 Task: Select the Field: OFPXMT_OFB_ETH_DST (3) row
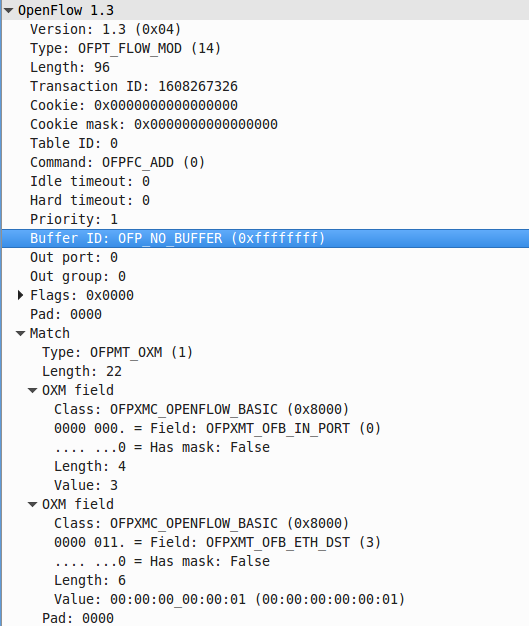[265, 543]
